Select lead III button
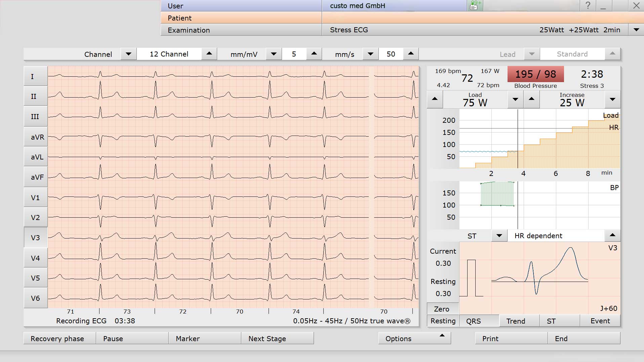Image resolution: width=644 pixels, height=362 pixels. (x=35, y=116)
